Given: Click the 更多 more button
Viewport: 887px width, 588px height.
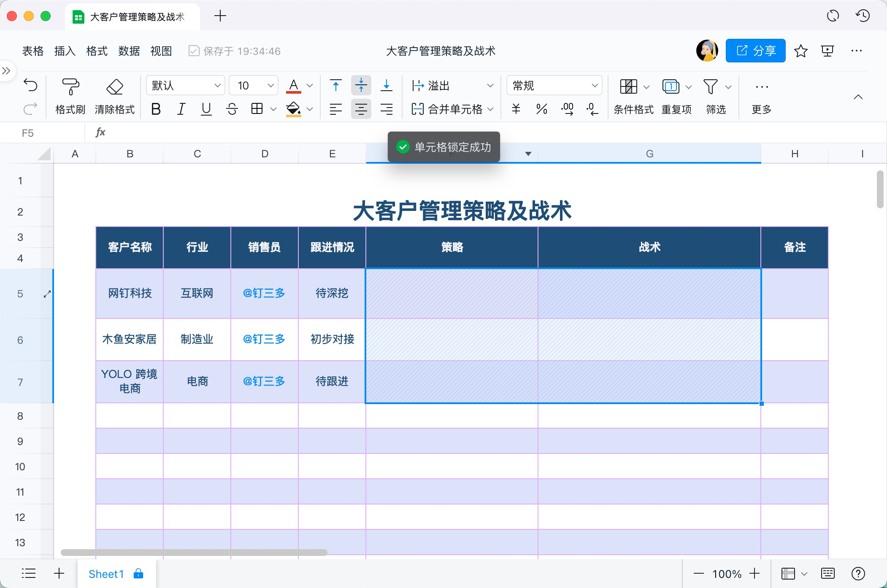Looking at the screenshot, I should click(x=761, y=96).
